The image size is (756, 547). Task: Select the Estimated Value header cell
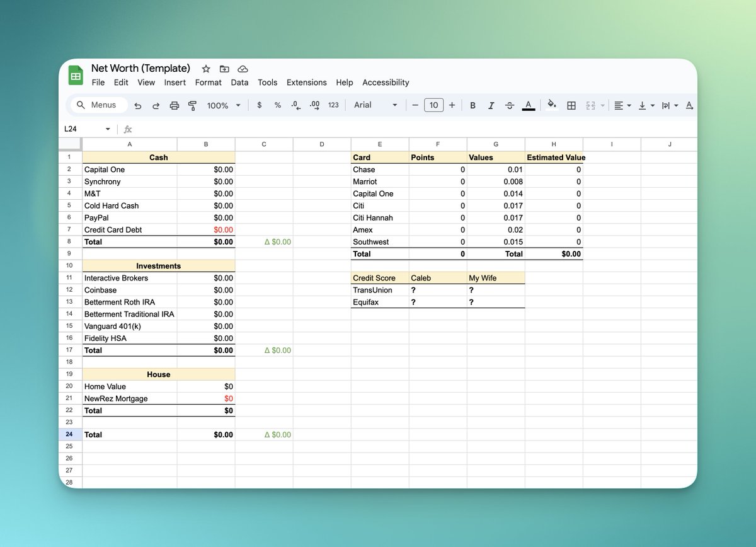click(x=554, y=158)
